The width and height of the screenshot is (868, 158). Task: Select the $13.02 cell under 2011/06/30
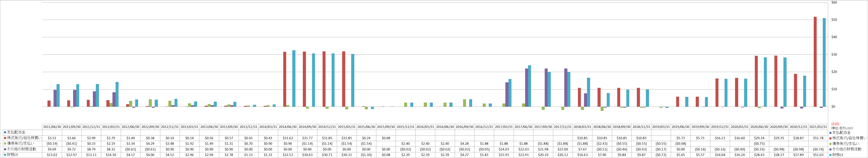coord(52,155)
